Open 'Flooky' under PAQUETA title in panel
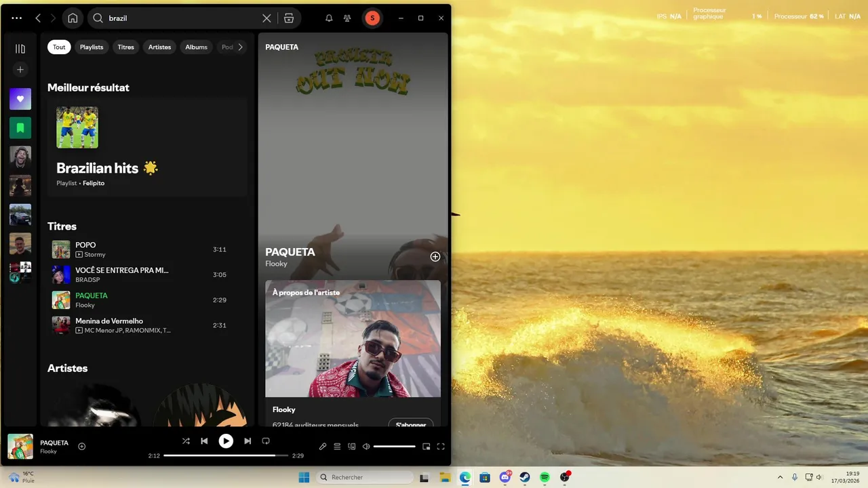Screen dimensions: 868x488 point(276,264)
